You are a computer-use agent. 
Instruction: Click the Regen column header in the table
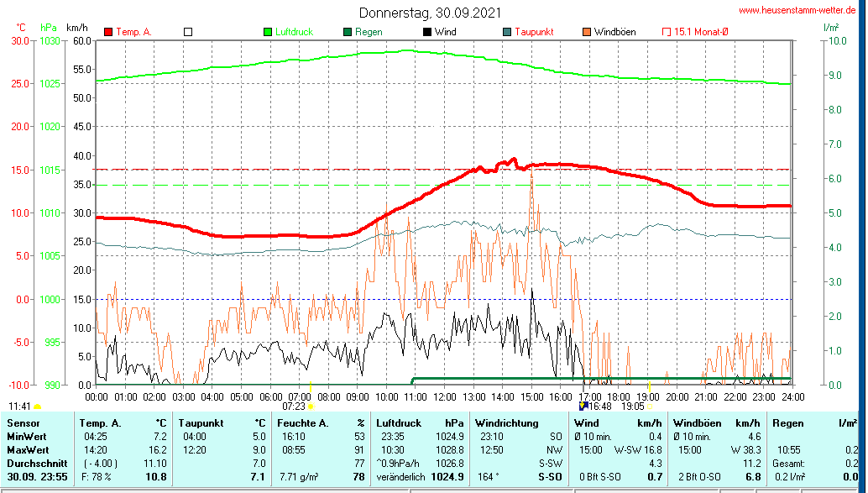[787, 423]
